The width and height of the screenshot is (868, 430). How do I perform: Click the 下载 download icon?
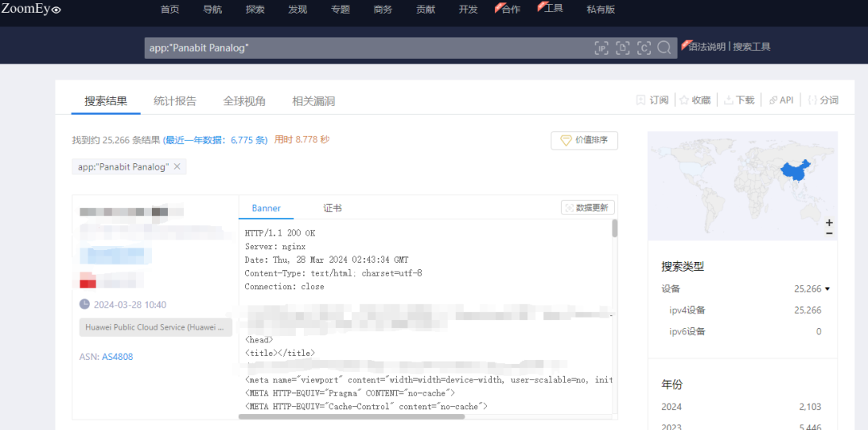[729, 100]
